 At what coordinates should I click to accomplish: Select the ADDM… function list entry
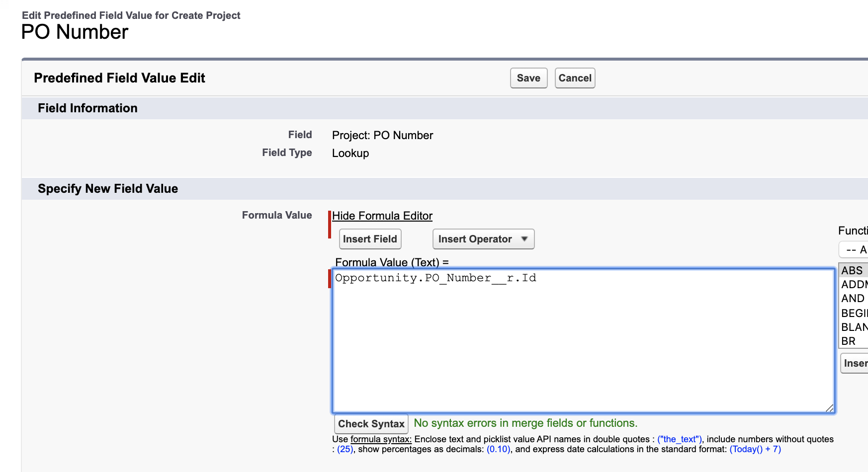click(x=854, y=284)
